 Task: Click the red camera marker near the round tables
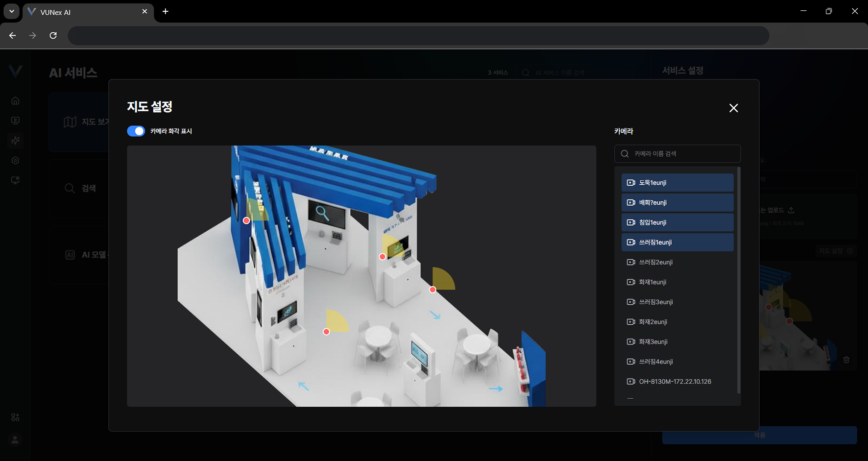click(326, 332)
